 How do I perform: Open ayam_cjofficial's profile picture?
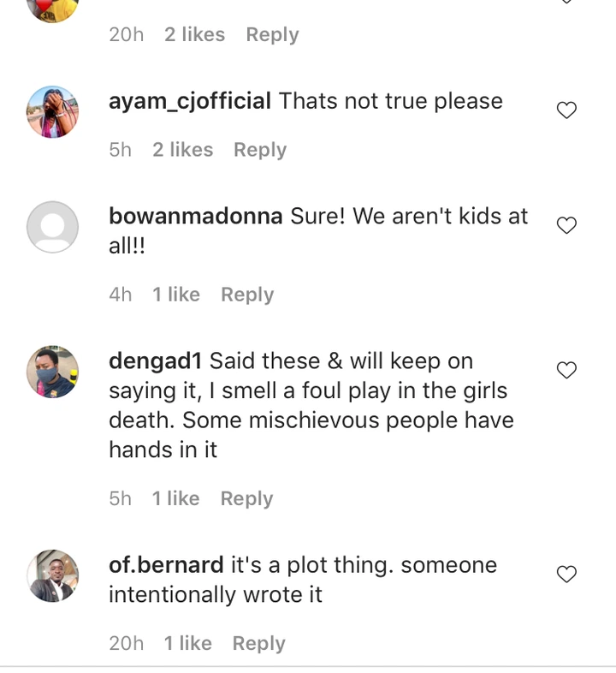(x=53, y=112)
